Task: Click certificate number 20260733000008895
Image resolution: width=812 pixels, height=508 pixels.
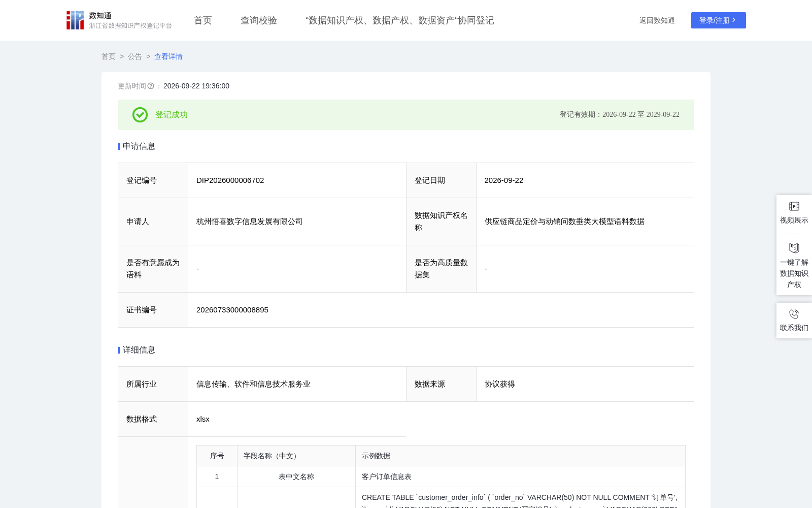Action: click(x=232, y=310)
